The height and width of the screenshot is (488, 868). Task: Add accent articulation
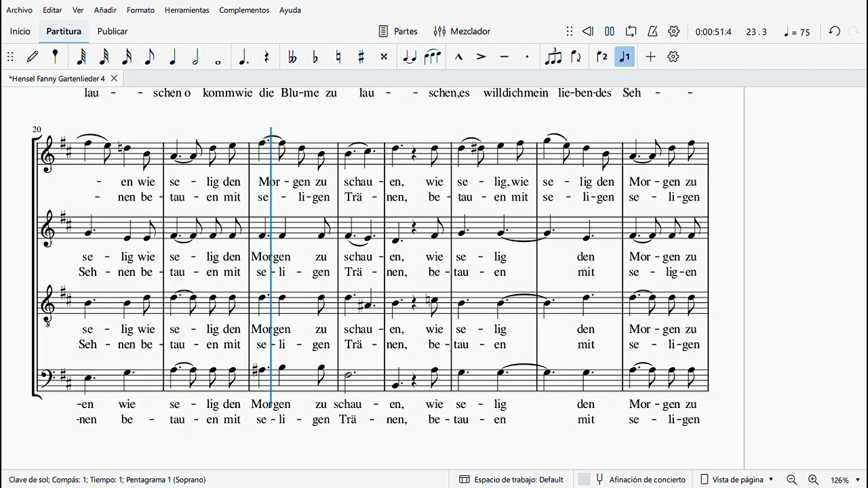pos(481,57)
